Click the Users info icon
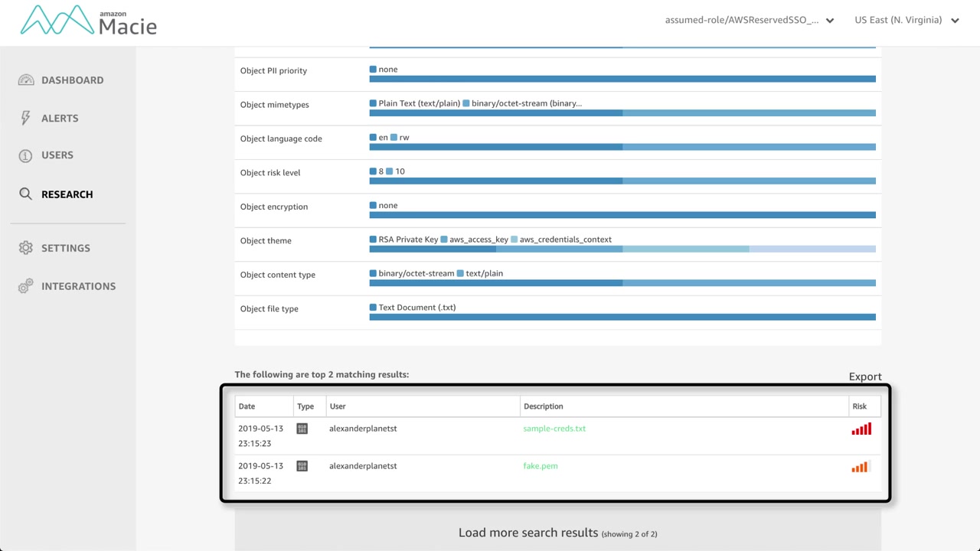This screenshot has width=980, height=551. (26, 155)
